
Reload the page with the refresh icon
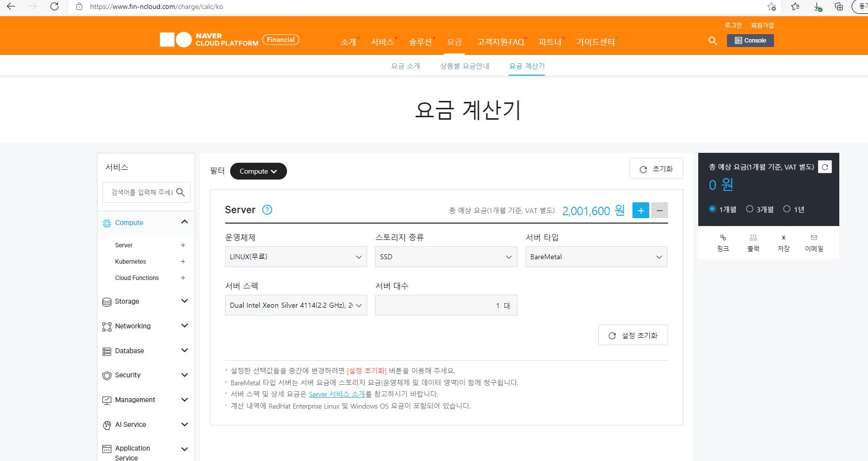pyautogui.click(x=54, y=6)
